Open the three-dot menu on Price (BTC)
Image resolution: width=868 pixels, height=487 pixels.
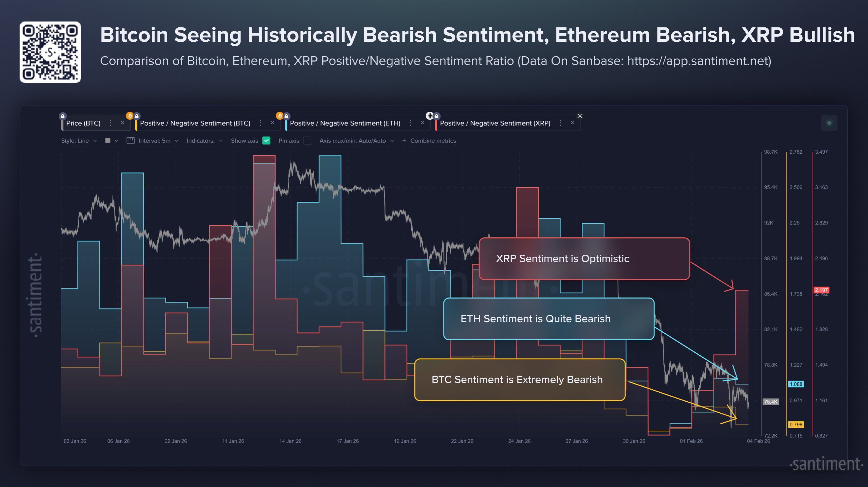tap(111, 123)
